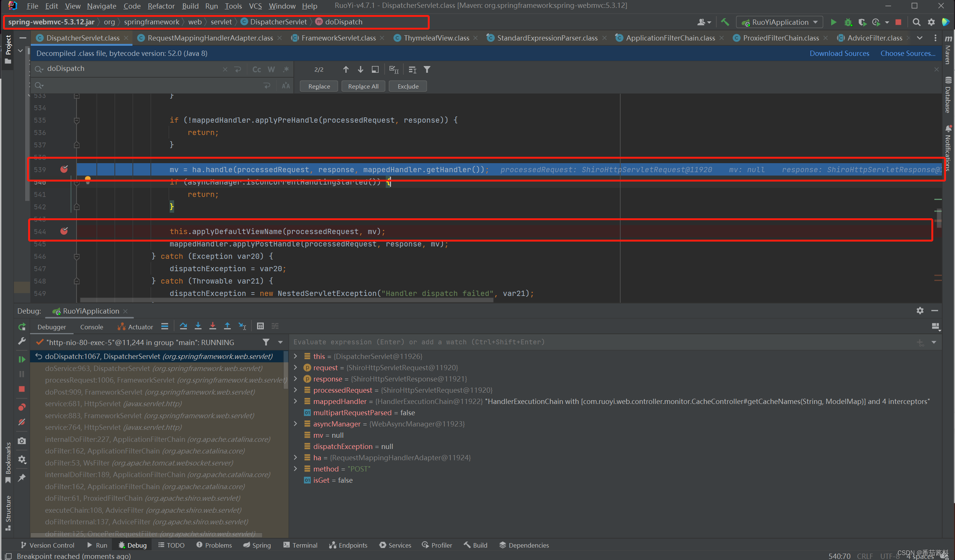Viewport: 955px width, 560px height.
Task: Open debug panel settings gear
Action: point(920,311)
